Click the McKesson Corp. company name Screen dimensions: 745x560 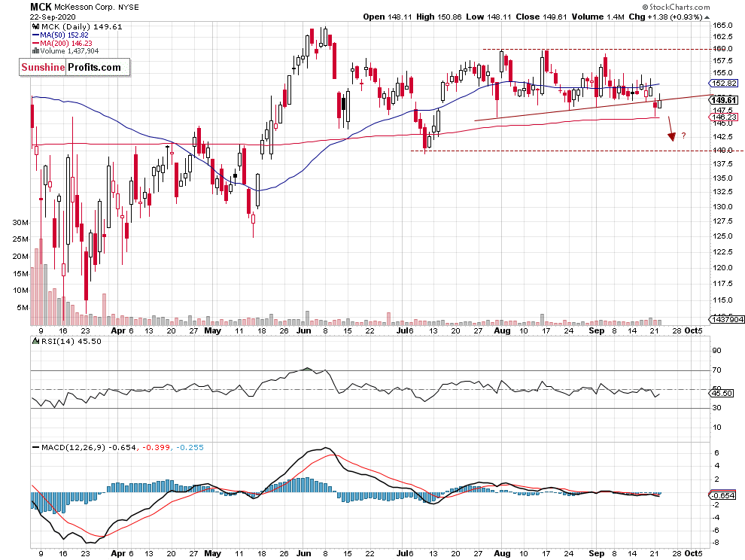(83, 7)
